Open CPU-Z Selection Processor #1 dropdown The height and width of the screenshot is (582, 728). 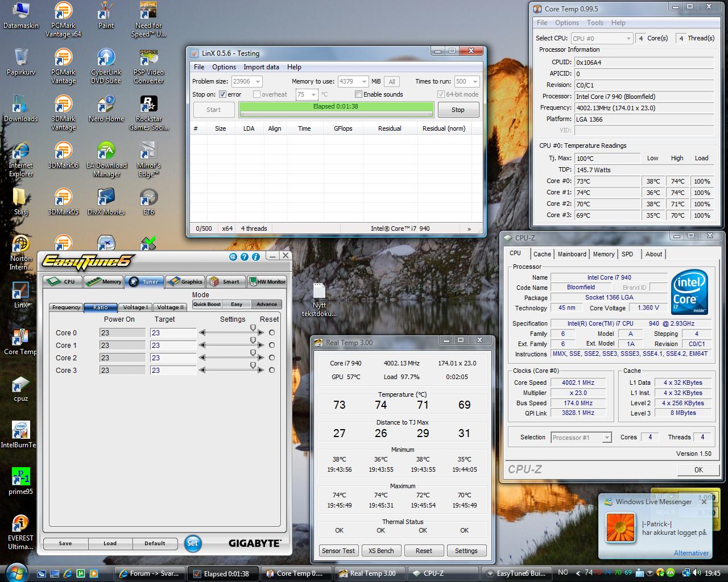coord(581,437)
